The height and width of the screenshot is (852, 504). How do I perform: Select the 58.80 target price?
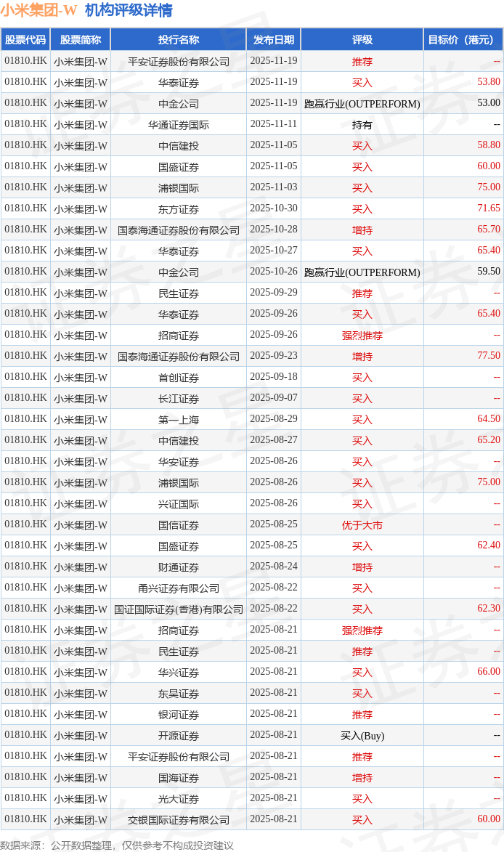point(488,145)
